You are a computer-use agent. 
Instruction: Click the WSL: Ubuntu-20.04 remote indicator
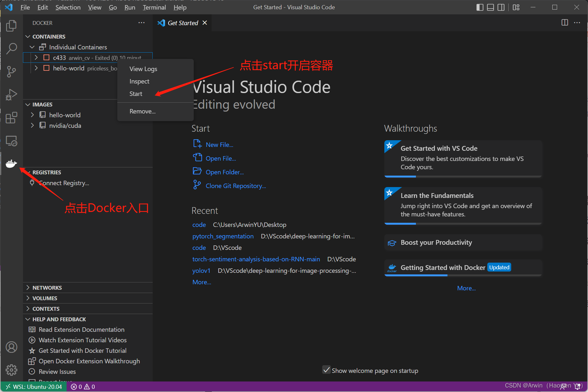34,387
